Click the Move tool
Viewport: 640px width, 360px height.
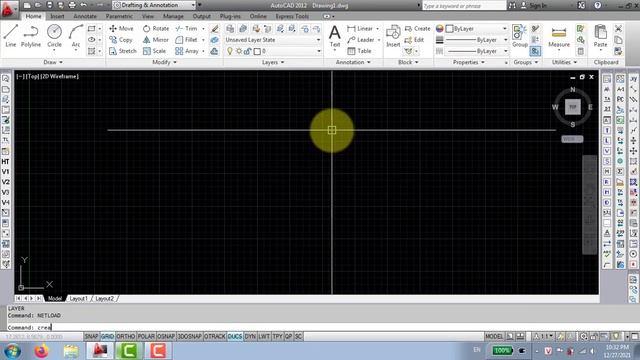click(x=121, y=29)
